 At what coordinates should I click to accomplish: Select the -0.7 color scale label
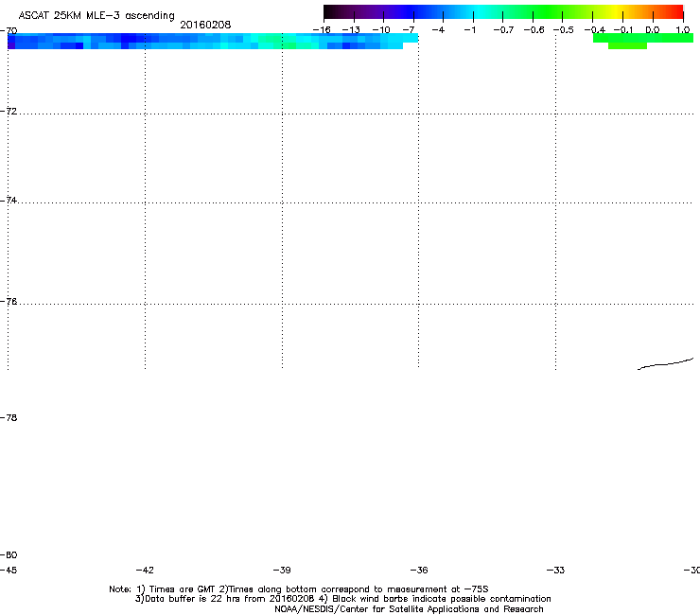coord(503,30)
